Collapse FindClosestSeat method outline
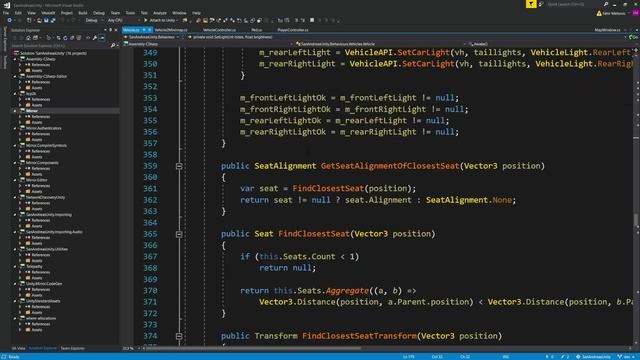The height and width of the screenshot is (360, 640). click(x=179, y=234)
